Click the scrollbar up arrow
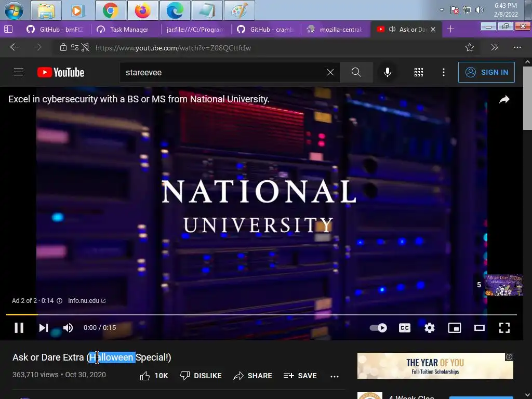Viewport: 532px width, 399px height. 528,62
